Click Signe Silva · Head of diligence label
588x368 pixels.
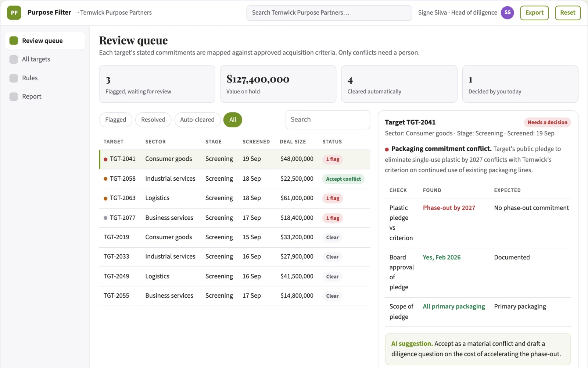tap(458, 13)
